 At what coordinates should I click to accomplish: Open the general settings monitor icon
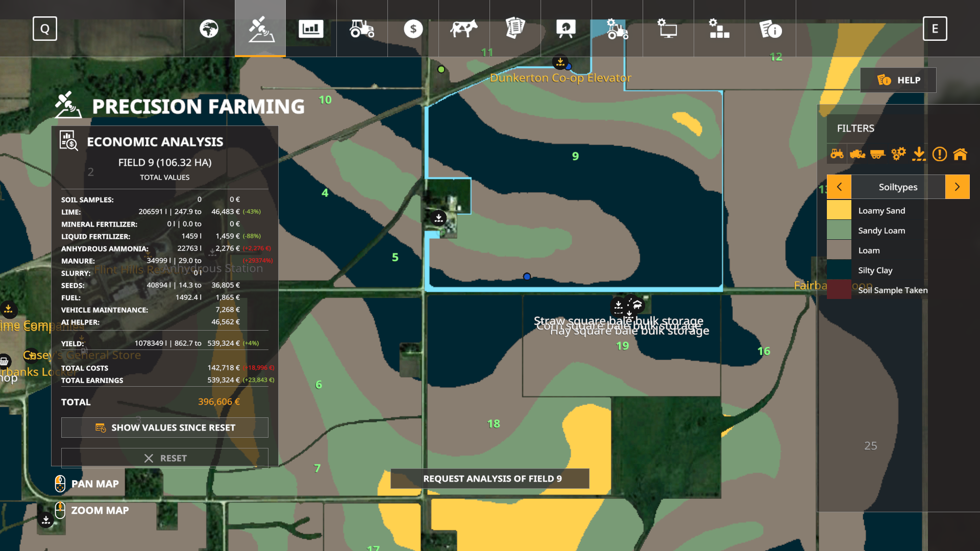click(x=669, y=29)
